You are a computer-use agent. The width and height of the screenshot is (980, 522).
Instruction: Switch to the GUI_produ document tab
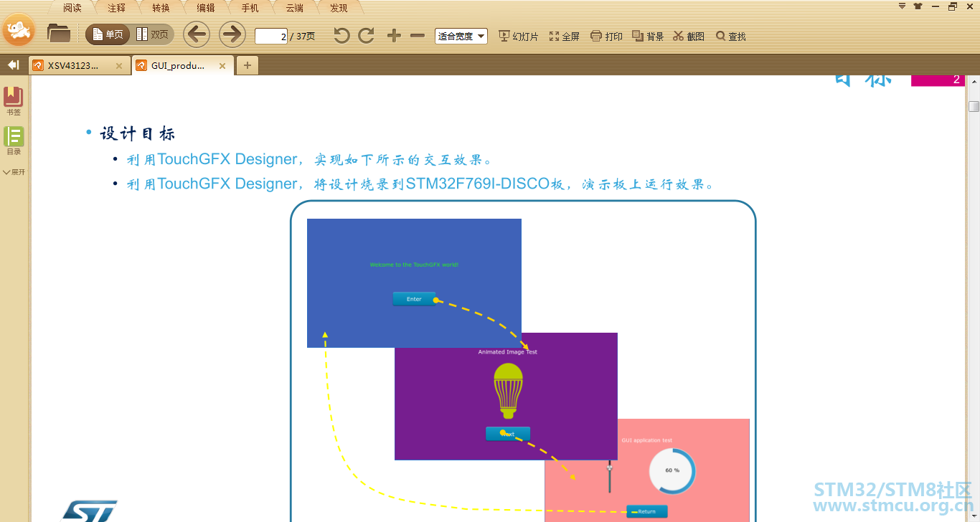click(x=183, y=66)
